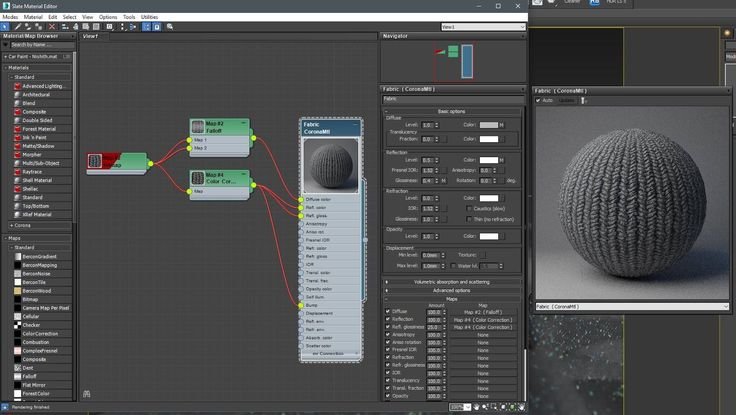Click the pan hand tool in navigation bar
This screenshot has width=736, height=415.
[x=476, y=407]
